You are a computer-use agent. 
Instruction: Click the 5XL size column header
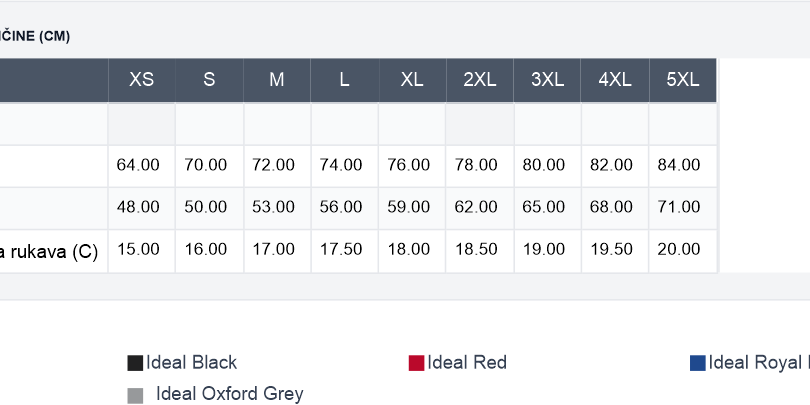click(x=683, y=80)
